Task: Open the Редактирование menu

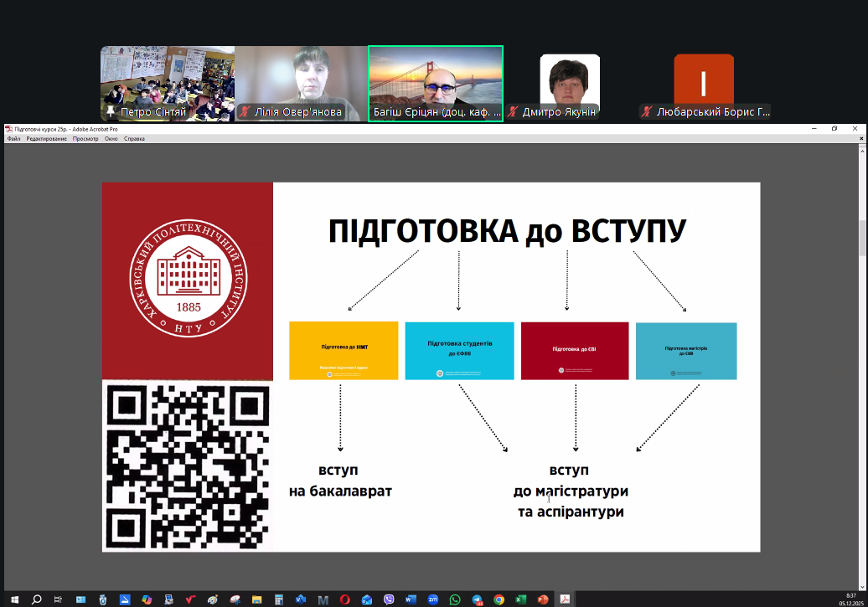Action: (x=46, y=138)
